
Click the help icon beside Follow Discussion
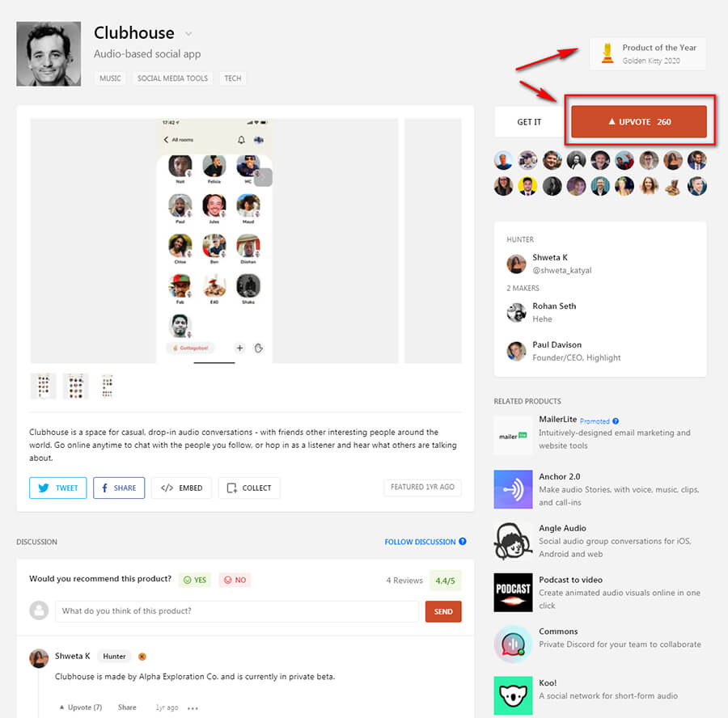coord(463,541)
